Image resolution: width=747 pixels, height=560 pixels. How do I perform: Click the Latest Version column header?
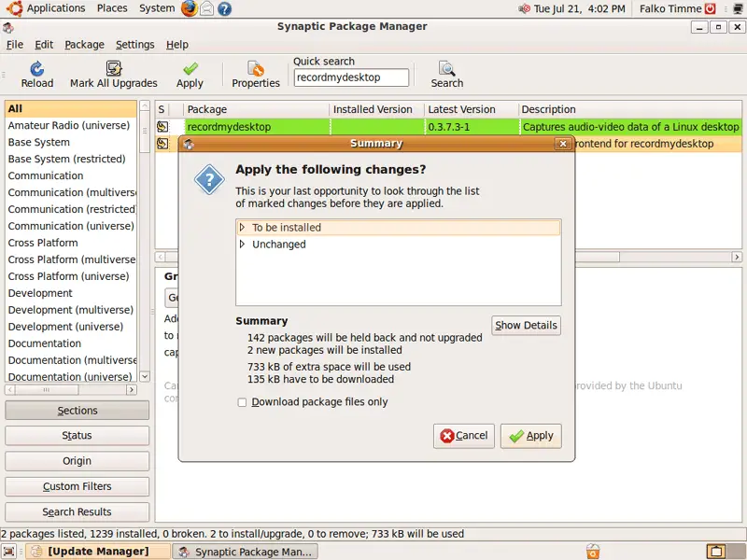point(472,109)
